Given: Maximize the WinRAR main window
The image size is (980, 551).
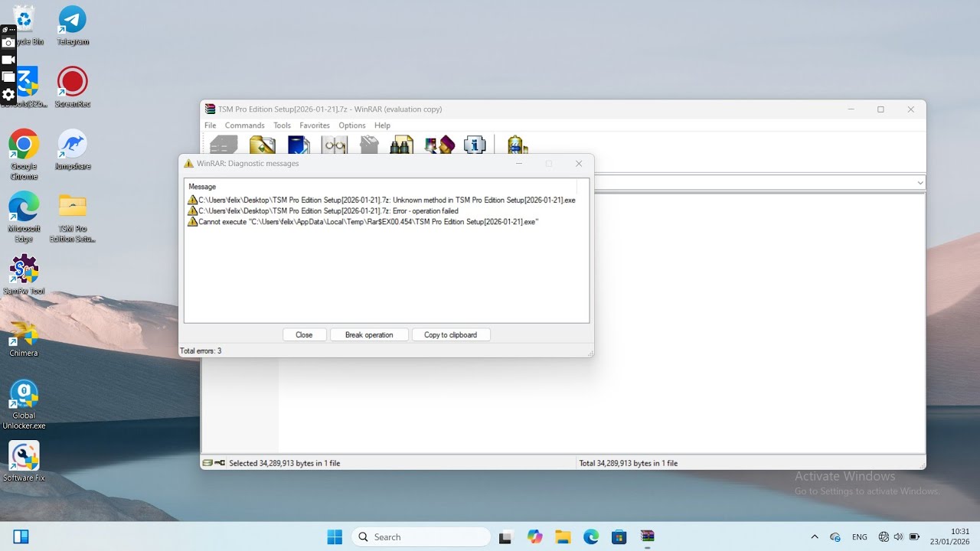Looking at the screenshot, I should pos(880,109).
